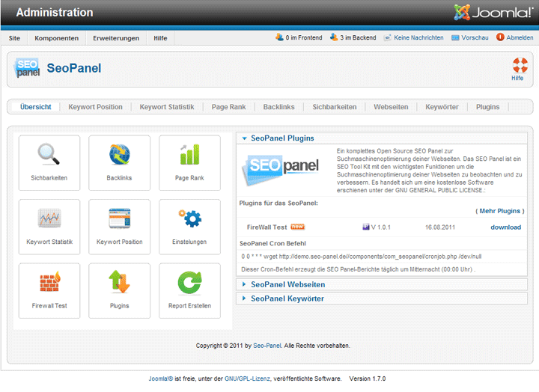This screenshot has width=539, height=392.
Task: Select the Übersicht tab
Action: (x=36, y=107)
